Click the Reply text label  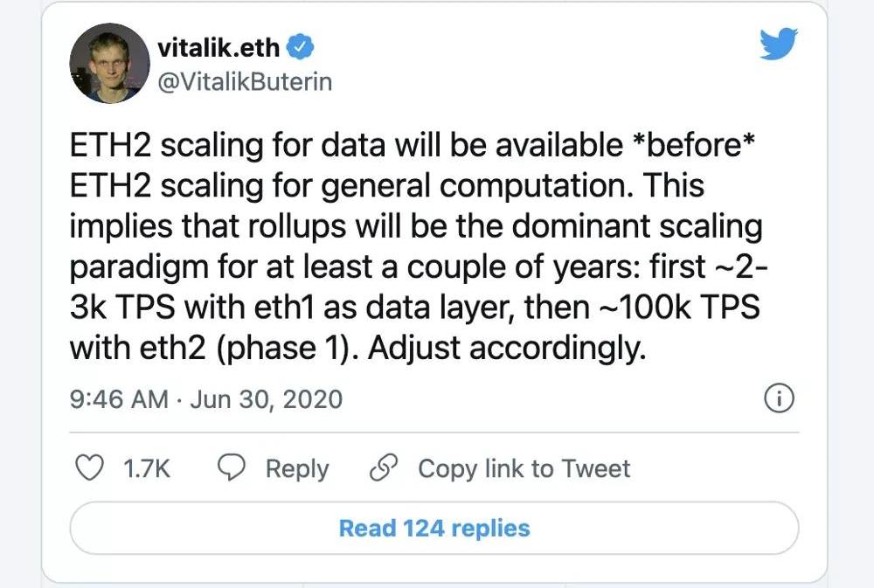click(x=297, y=469)
